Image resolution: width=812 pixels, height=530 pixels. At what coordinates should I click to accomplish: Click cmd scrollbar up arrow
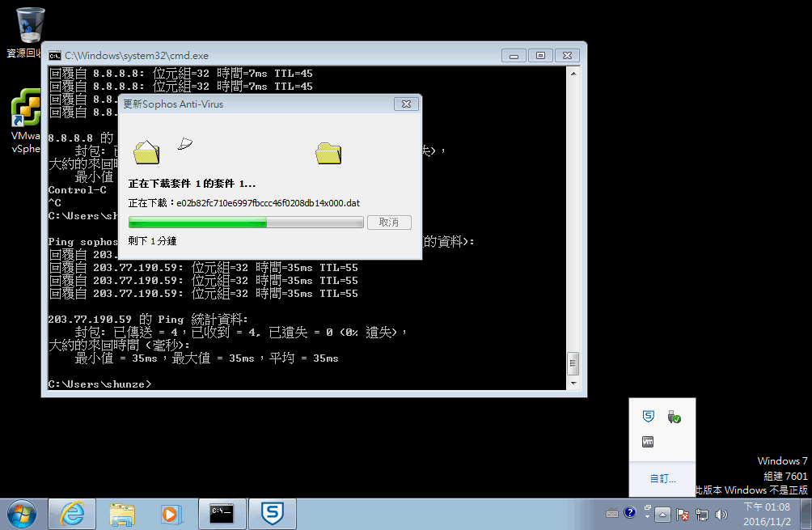coord(573,74)
